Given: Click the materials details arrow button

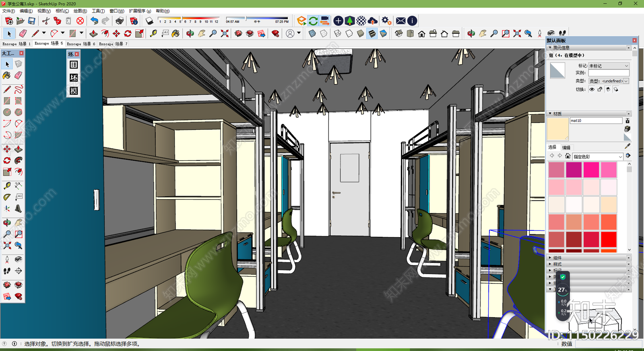Looking at the screenshot, I should (x=628, y=156).
